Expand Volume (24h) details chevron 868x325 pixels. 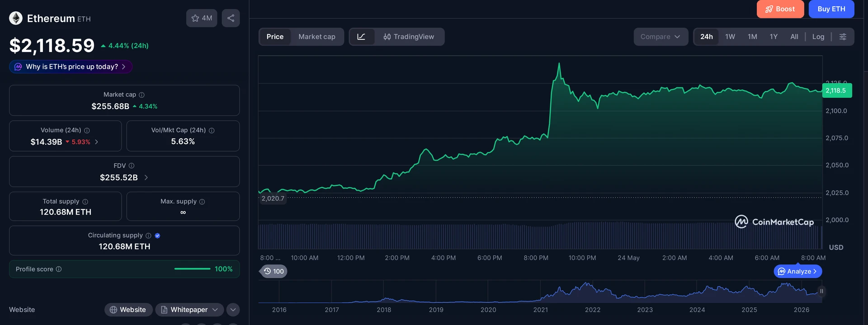point(96,142)
